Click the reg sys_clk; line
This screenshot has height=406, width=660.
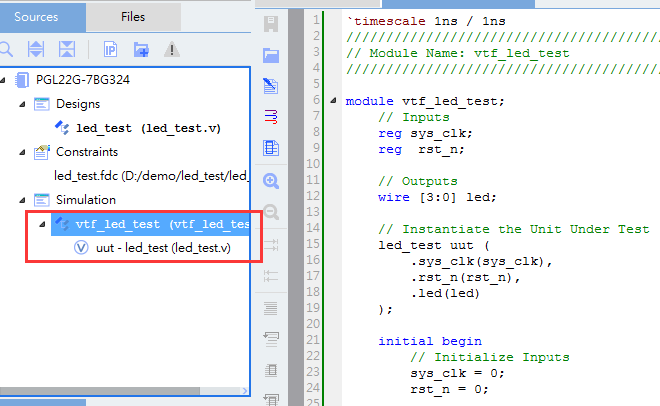(425, 133)
